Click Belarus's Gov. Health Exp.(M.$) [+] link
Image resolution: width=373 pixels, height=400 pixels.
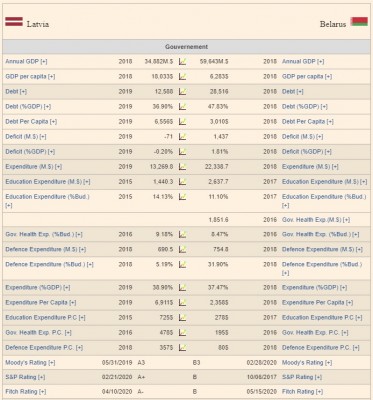click(316, 220)
